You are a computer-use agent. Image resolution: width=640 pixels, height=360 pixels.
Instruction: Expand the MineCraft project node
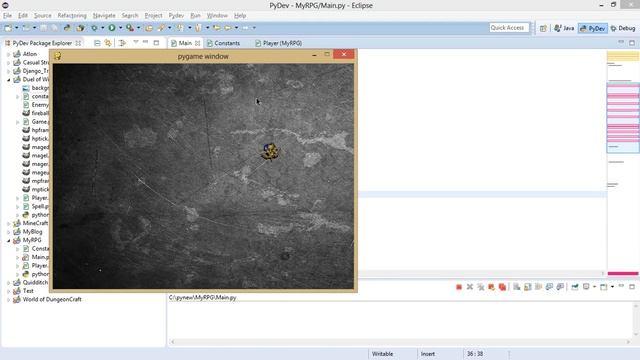pyautogui.click(x=9, y=223)
